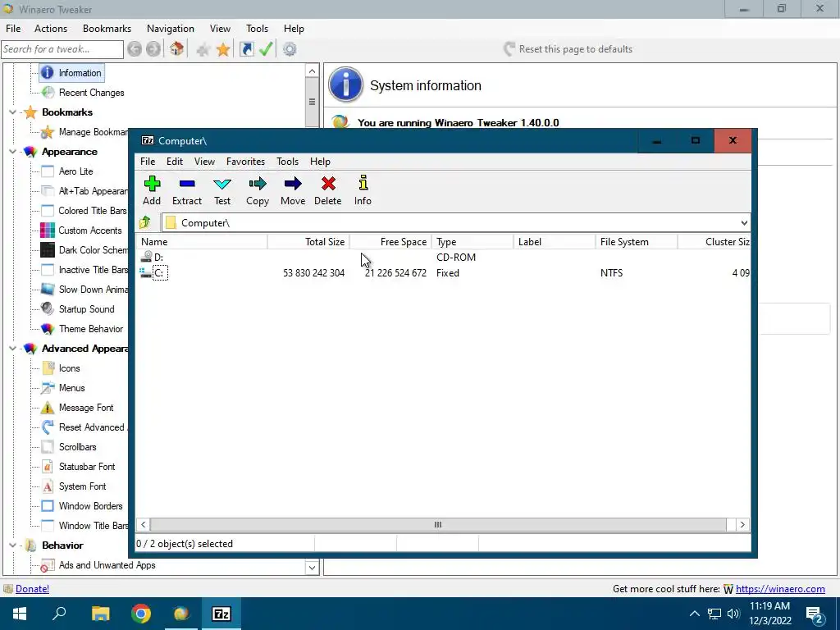
Task: Select Ads and Unwanted Apps item
Action: (107, 565)
